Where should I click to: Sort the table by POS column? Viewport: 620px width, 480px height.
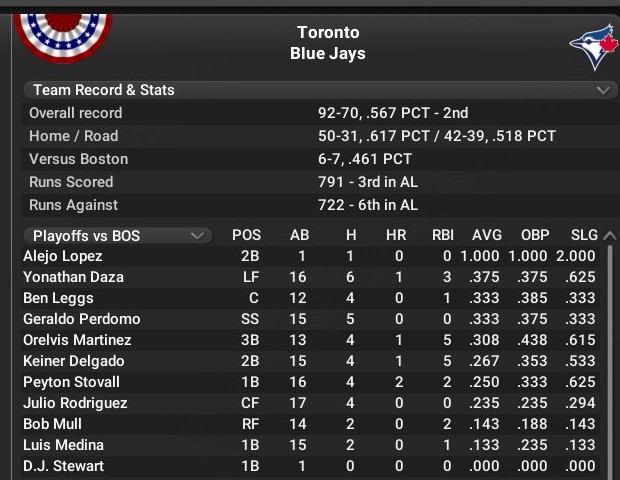246,236
